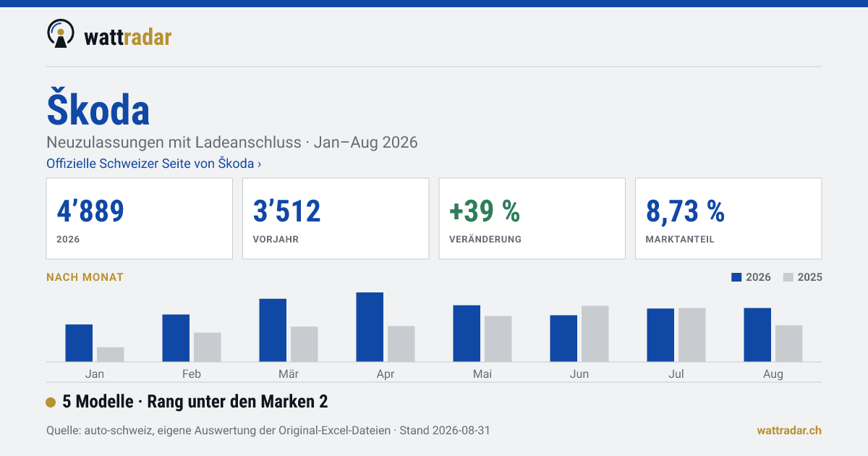Click the blue Jul 2026 bar
This screenshot has width=868, height=456.
[660, 335]
